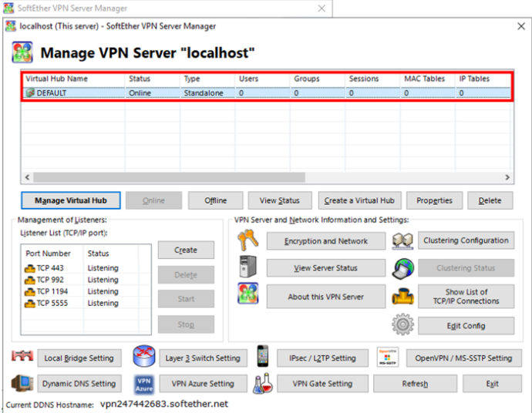Click the Layer 3 Switch router icon

[144, 358]
